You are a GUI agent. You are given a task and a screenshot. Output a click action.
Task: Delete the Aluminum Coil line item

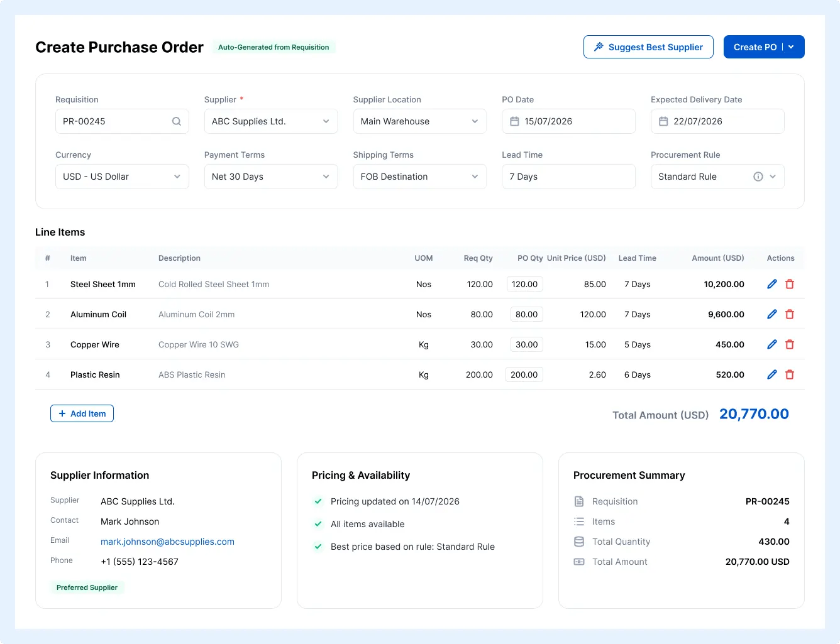tap(790, 314)
